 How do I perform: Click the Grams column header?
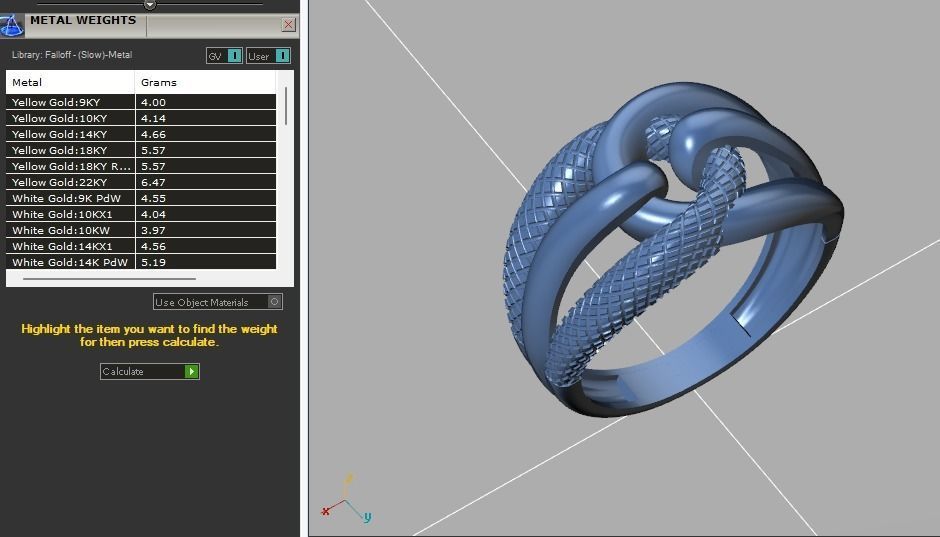tap(205, 82)
